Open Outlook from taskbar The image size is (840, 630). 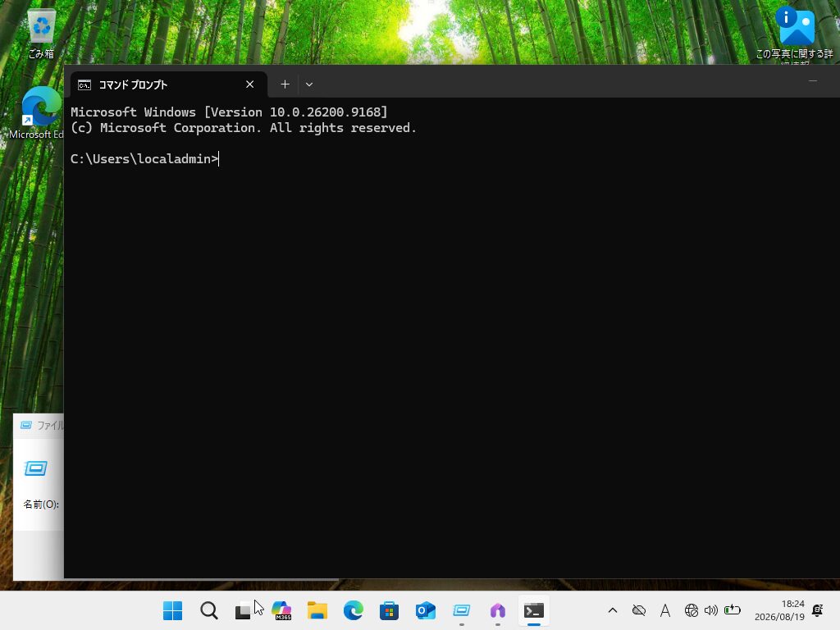coord(426,610)
